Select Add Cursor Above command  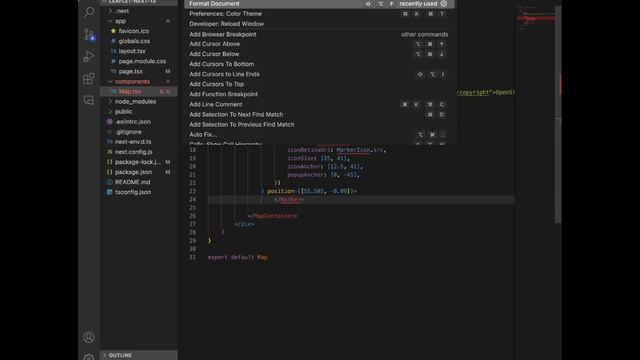(x=319, y=44)
